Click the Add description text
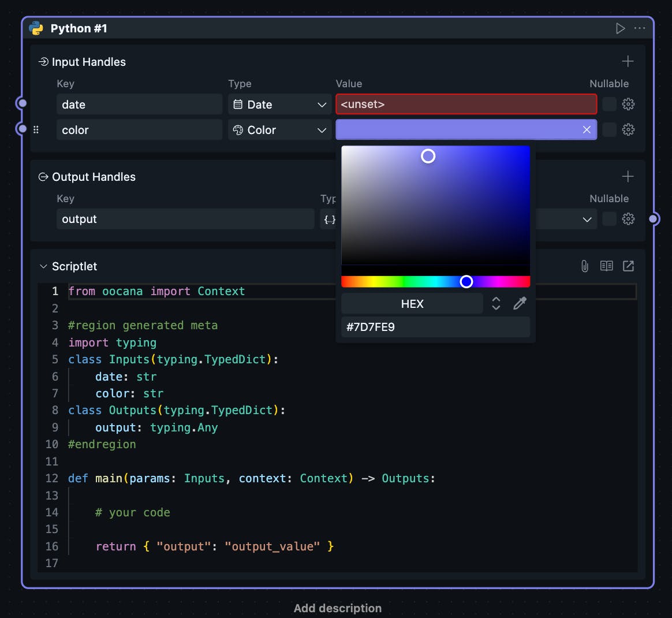672x618 pixels. click(337, 608)
